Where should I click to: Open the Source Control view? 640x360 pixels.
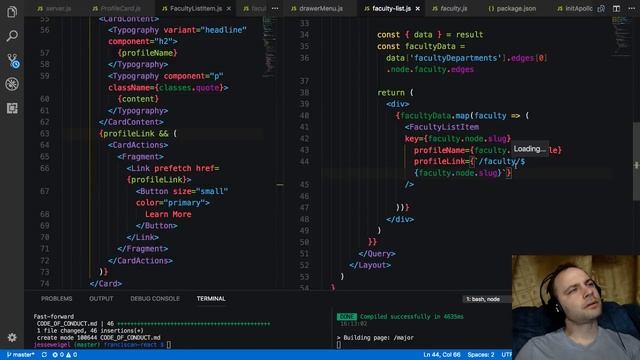(x=12, y=60)
